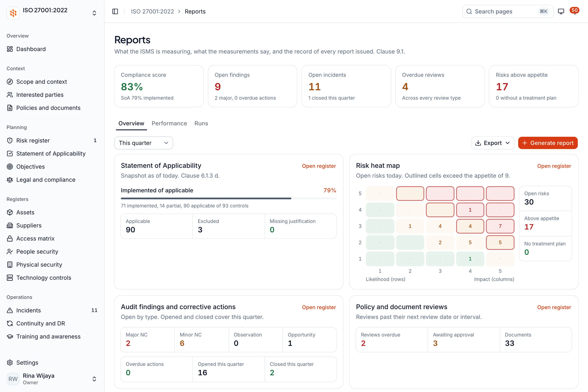Expand the Rina Wijaya user menu
Screen dimensions: 588x392
coord(52,379)
